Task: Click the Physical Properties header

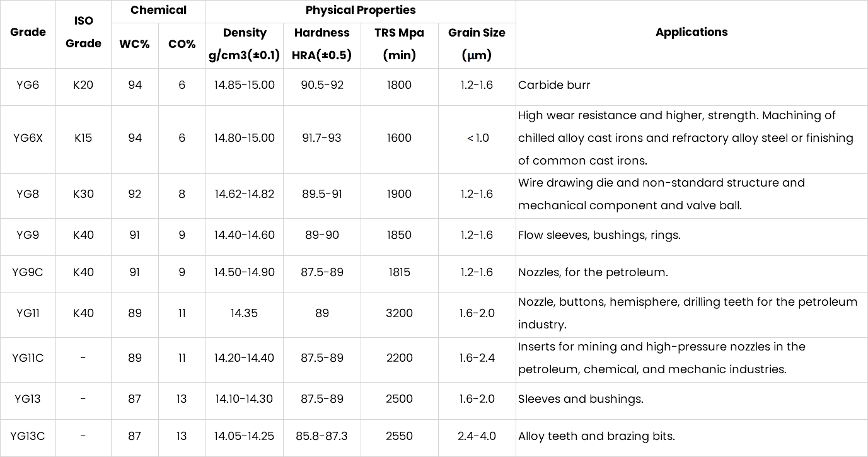Action: point(361,10)
